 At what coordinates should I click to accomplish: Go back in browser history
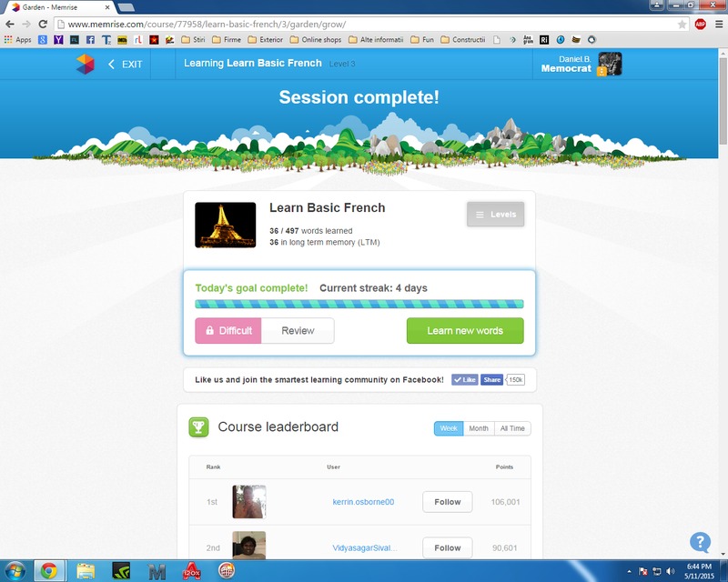[10, 25]
